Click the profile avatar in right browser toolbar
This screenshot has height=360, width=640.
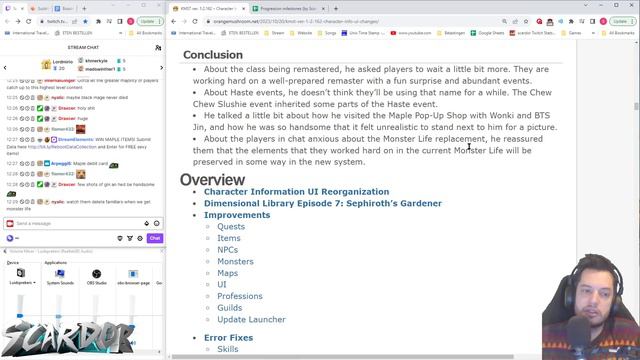click(603, 21)
